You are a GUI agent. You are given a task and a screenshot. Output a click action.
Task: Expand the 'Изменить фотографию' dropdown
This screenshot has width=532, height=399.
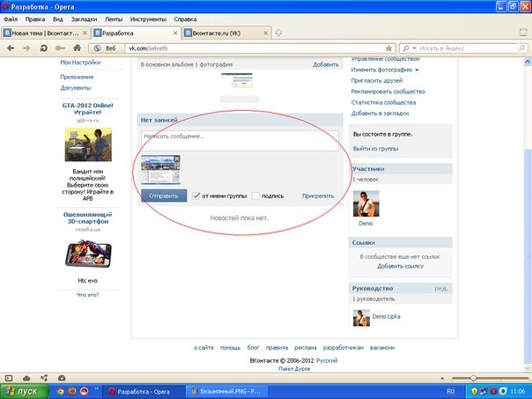(x=417, y=70)
